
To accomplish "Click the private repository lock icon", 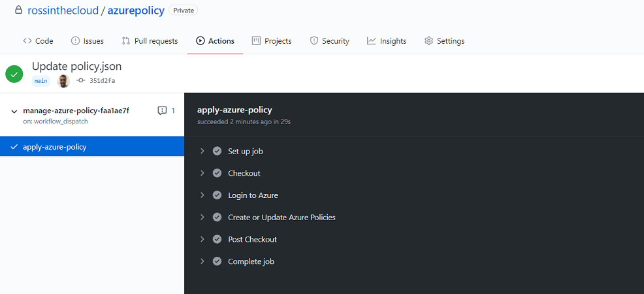I will click(18, 10).
